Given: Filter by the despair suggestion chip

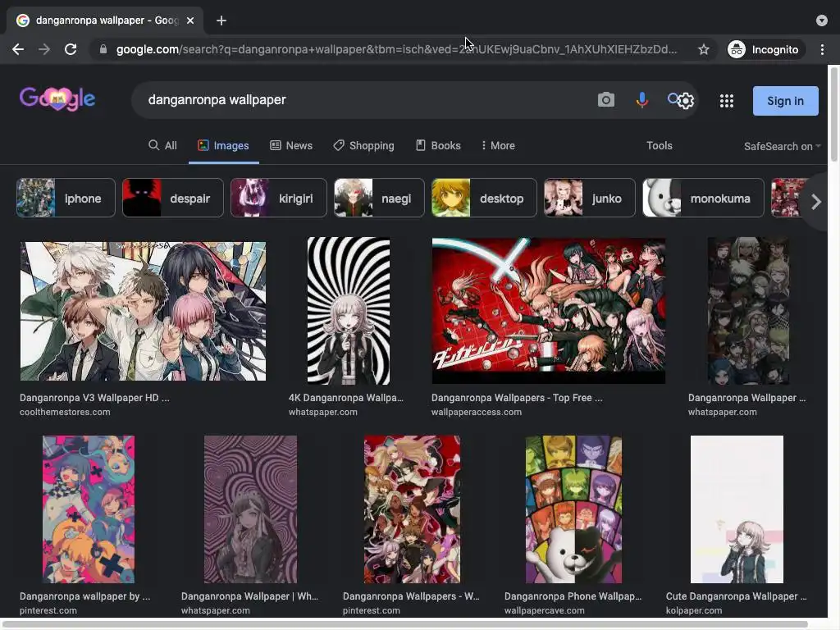Looking at the screenshot, I should pos(173,198).
